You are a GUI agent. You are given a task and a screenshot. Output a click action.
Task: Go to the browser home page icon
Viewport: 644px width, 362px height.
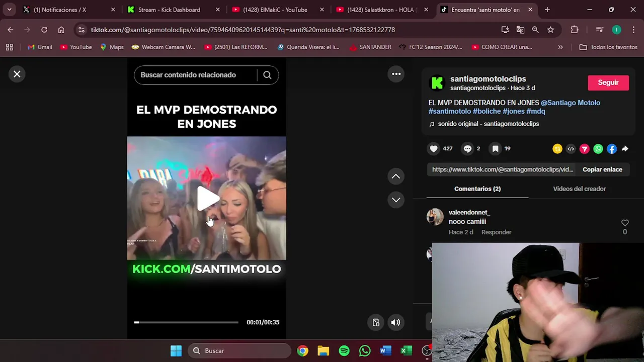point(61,30)
